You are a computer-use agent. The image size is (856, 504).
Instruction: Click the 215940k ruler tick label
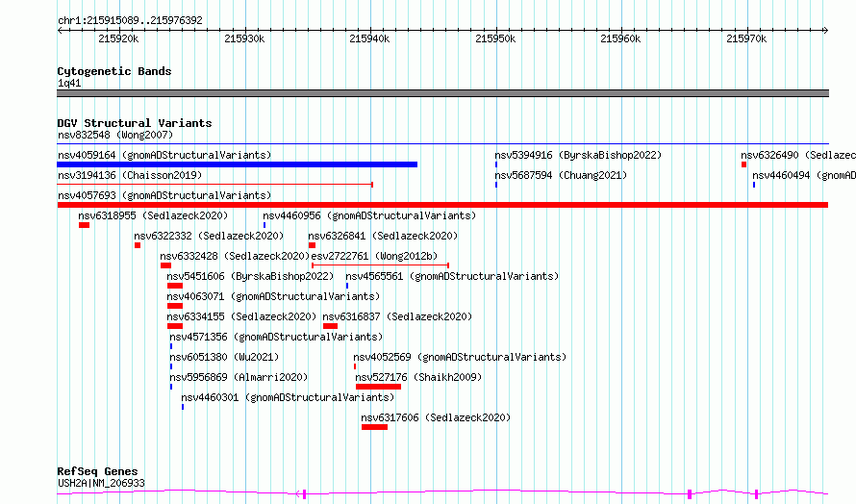[x=369, y=38]
